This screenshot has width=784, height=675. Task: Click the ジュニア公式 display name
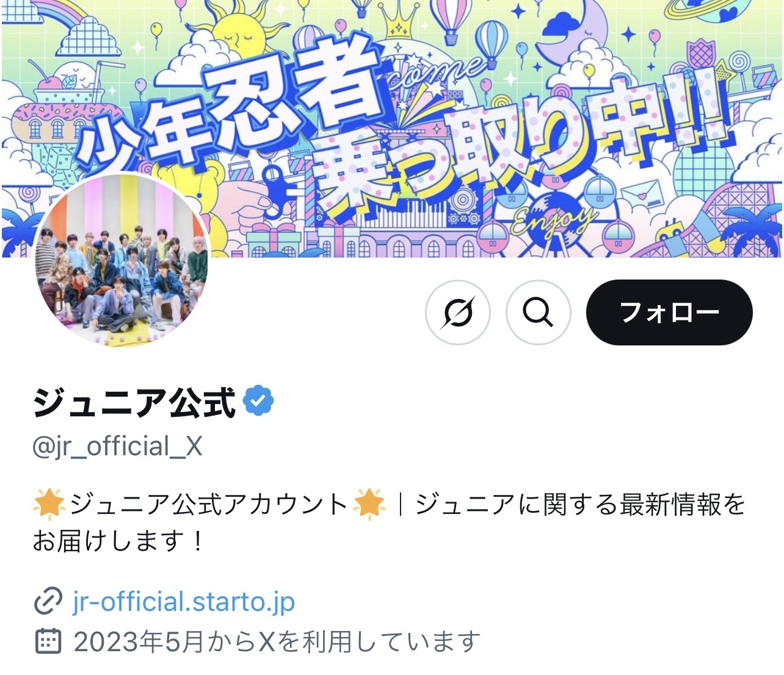pyautogui.click(x=134, y=403)
